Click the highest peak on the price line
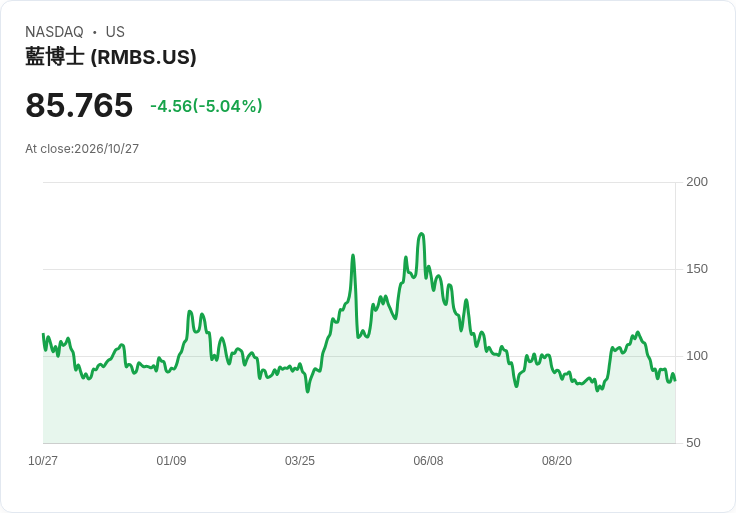 click(x=421, y=234)
